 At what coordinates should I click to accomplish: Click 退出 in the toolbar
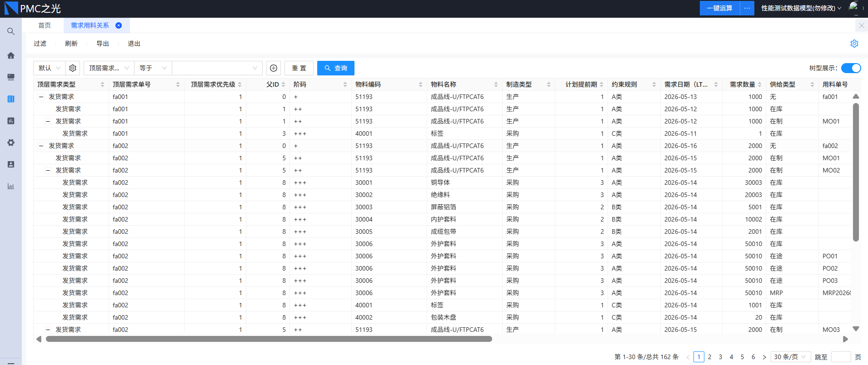click(134, 44)
